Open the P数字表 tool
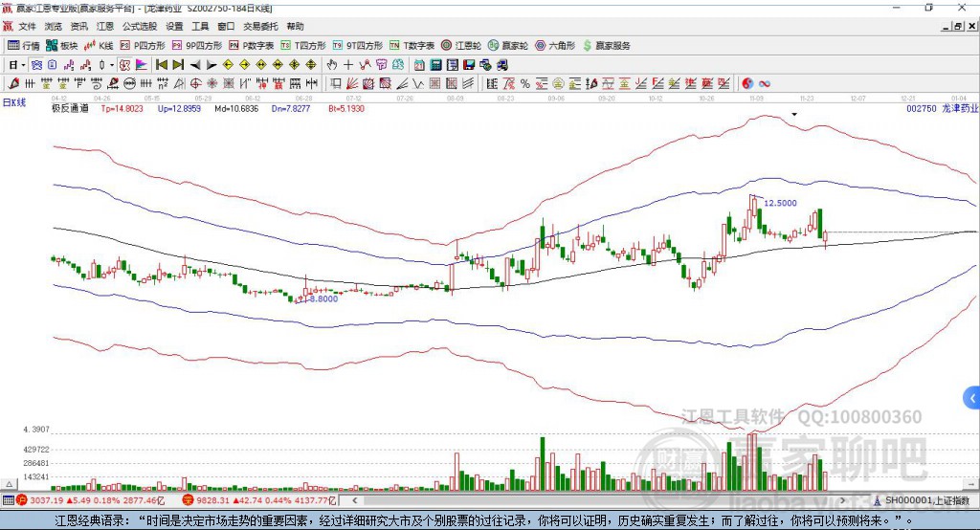Image resolution: width=980 pixels, height=530 pixels. (x=252, y=46)
